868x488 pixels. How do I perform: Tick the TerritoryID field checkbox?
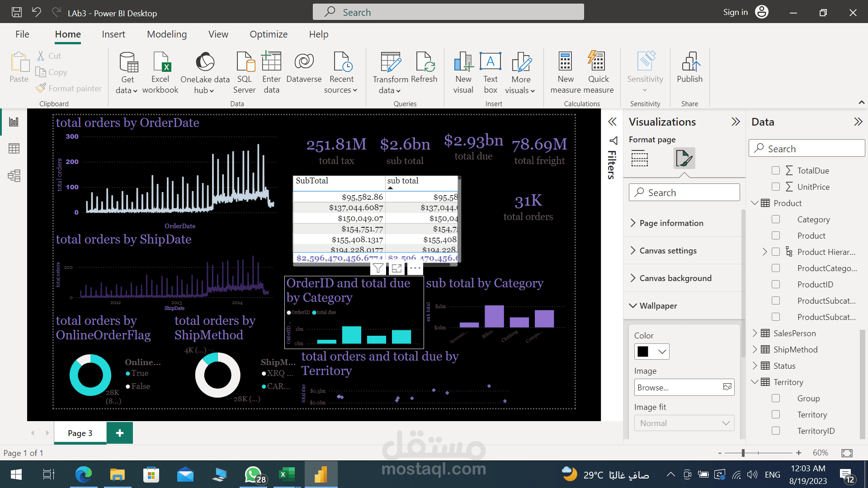(776, 431)
